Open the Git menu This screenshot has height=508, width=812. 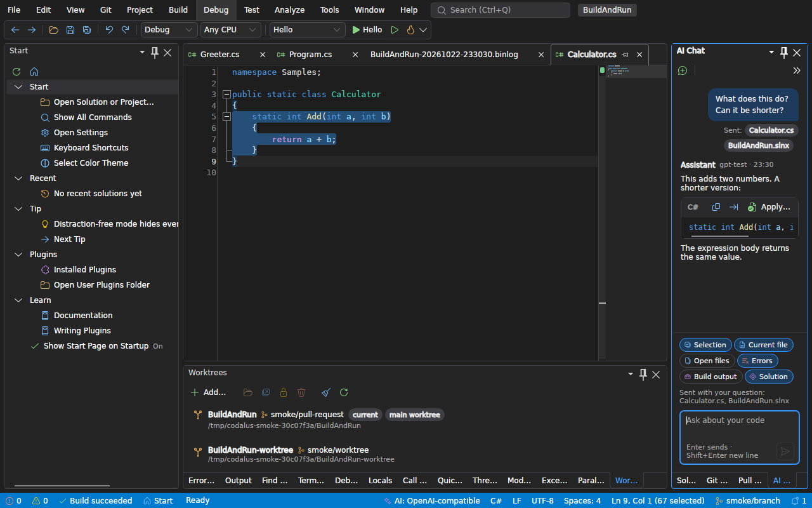click(x=106, y=10)
